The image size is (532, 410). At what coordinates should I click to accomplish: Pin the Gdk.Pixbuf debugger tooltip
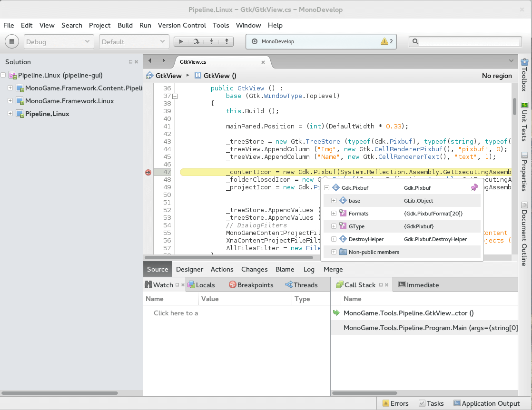pyautogui.click(x=474, y=187)
